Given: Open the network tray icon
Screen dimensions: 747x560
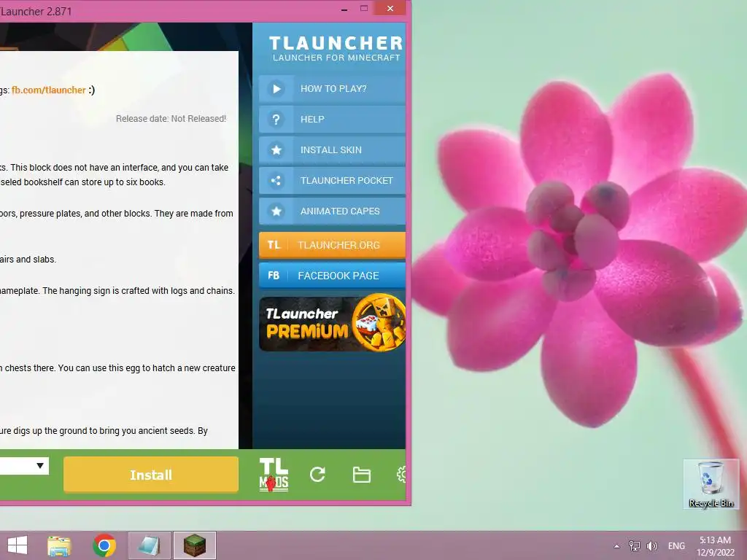Looking at the screenshot, I should [x=635, y=545].
